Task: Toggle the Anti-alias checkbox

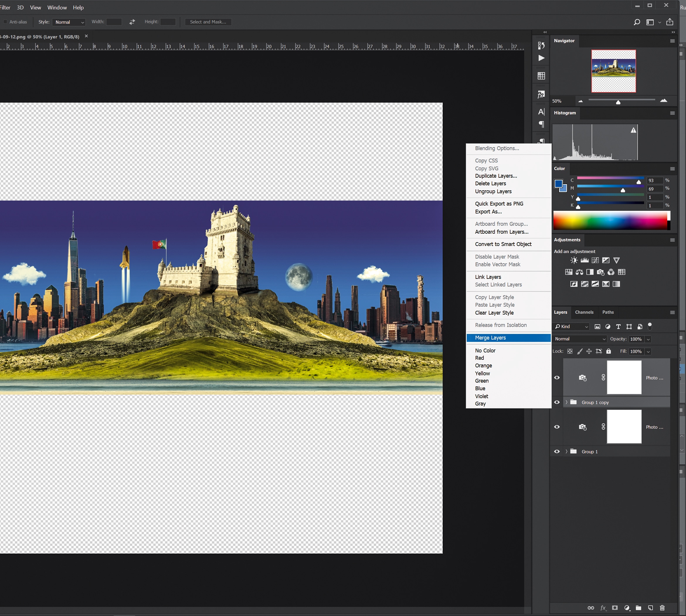Action: coord(5,22)
